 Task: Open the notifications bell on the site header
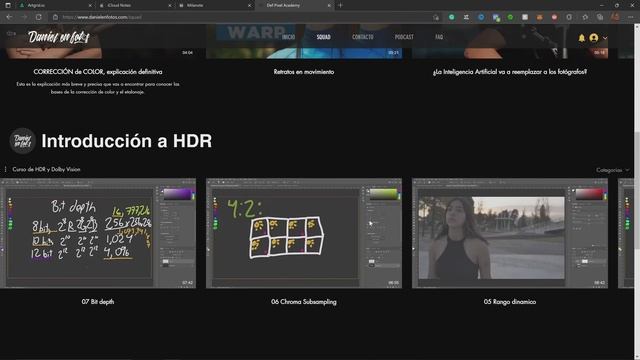pyautogui.click(x=582, y=38)
